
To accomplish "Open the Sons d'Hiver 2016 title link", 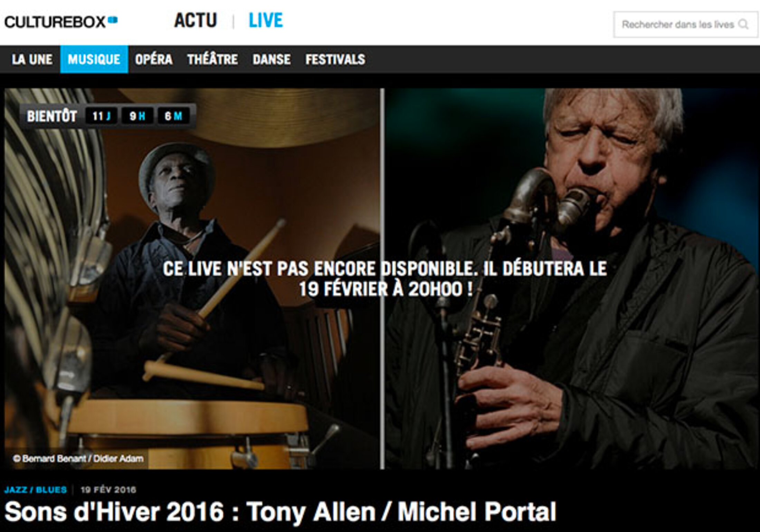I will point(280,512).
